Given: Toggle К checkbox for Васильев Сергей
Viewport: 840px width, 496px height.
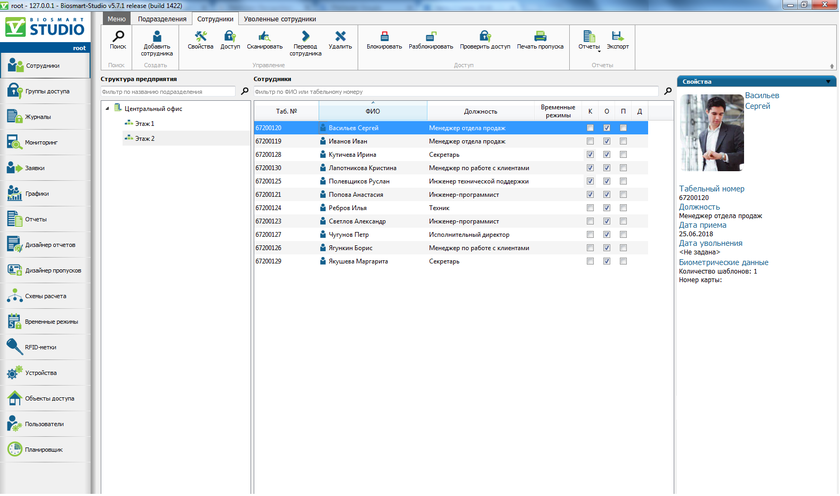Looking at the screenshot, I should (x=590, y=128).
